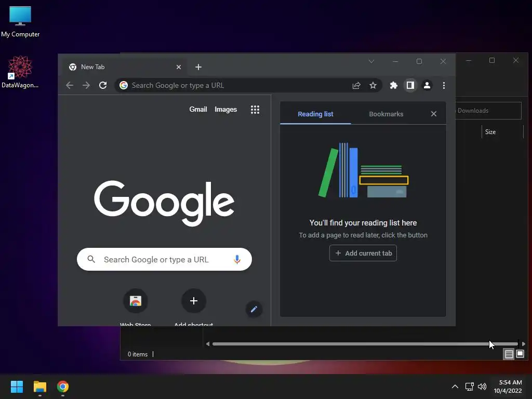This screenshot has height=399, width=532.
Task: Click the Chrome taskbar icon
Action: coord(63,387)
